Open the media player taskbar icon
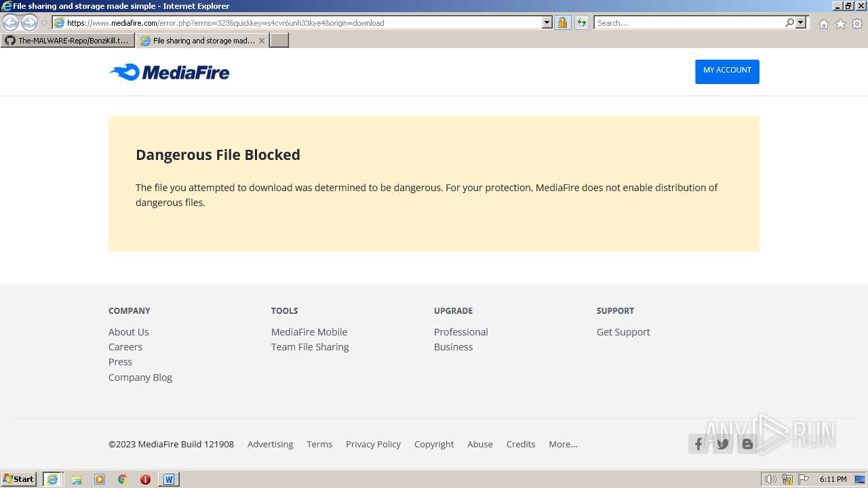The width and height of the screenshot is (868, 488). [x=100, y=479]
